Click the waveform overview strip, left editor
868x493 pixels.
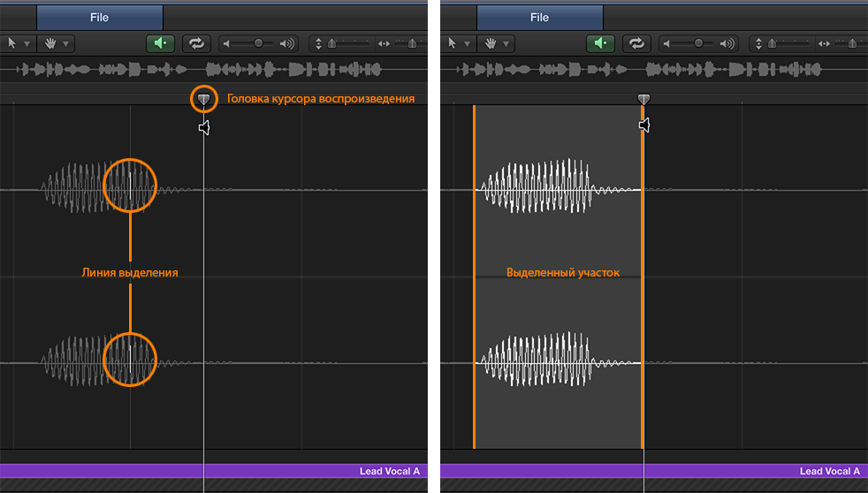(214, 69)
